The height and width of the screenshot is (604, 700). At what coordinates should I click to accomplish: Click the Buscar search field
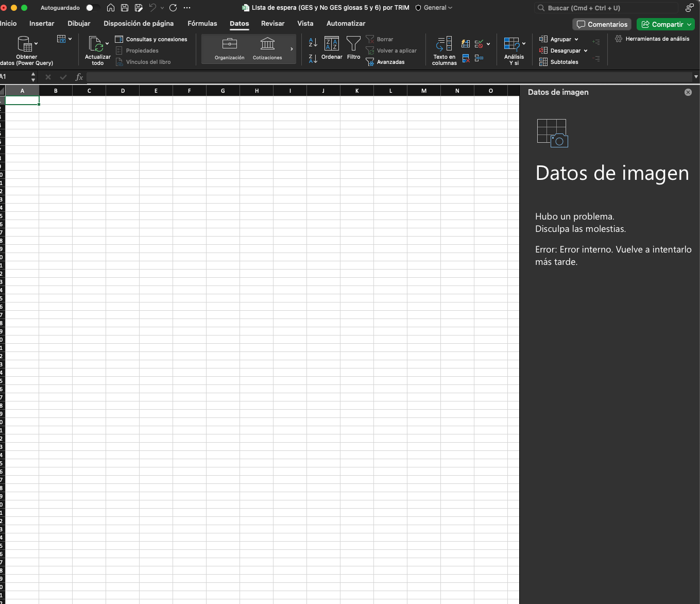click(608, 8)
